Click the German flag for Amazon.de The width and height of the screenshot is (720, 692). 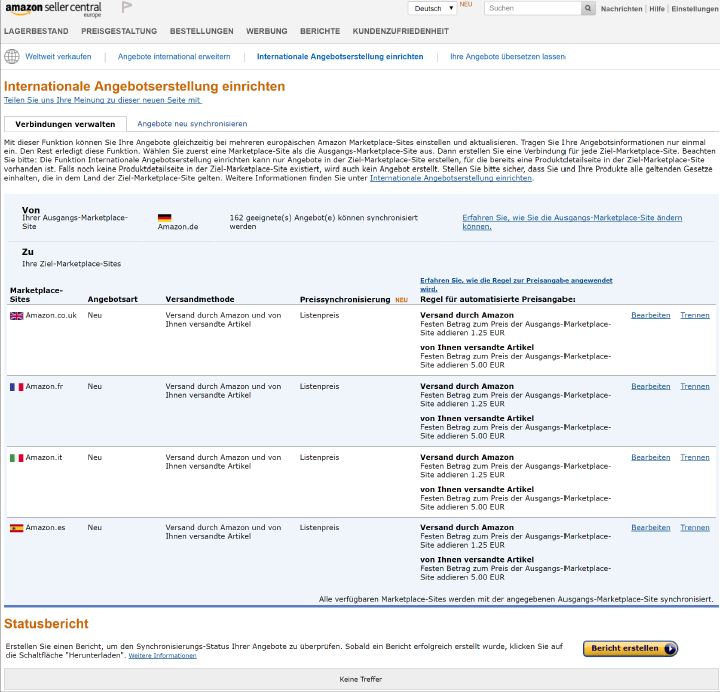tap(164, 218)
